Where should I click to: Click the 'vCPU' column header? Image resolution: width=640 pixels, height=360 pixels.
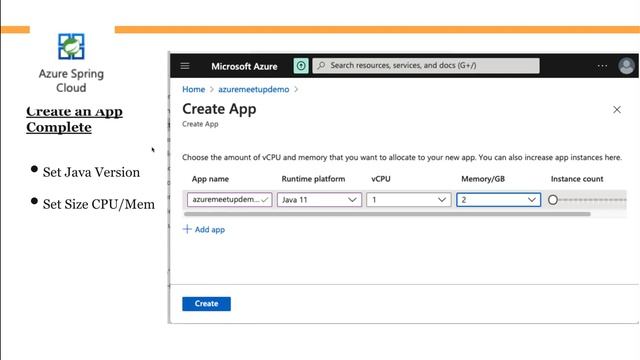(x=381, y=179)
